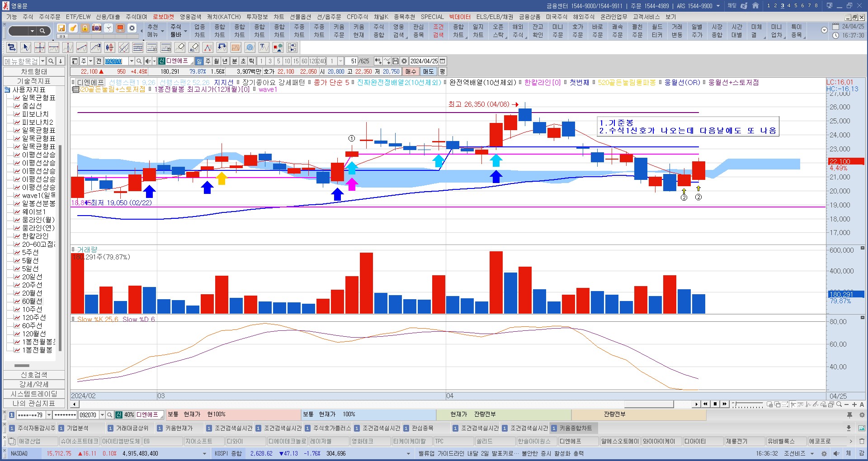Toggle the daily (일) chart period button

pos(199,61)
